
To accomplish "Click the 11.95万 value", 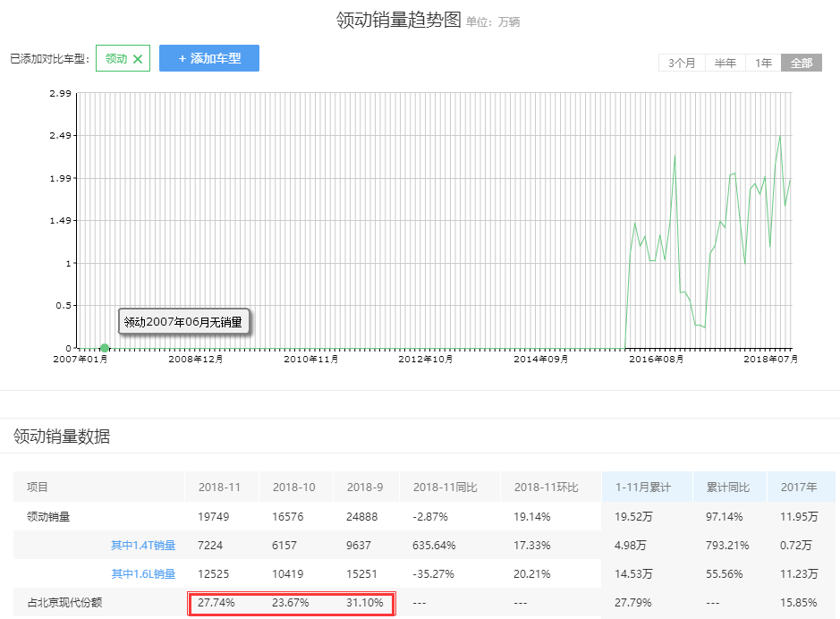I will coord(799,517).
